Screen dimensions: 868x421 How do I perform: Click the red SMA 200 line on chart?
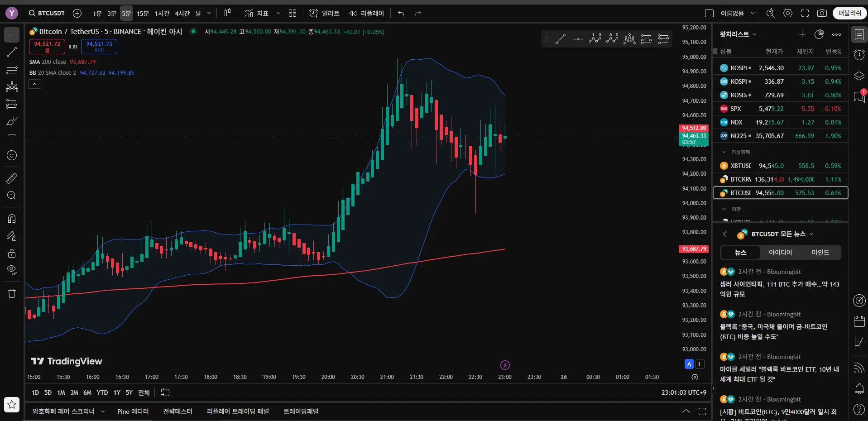tap(272, 281)
